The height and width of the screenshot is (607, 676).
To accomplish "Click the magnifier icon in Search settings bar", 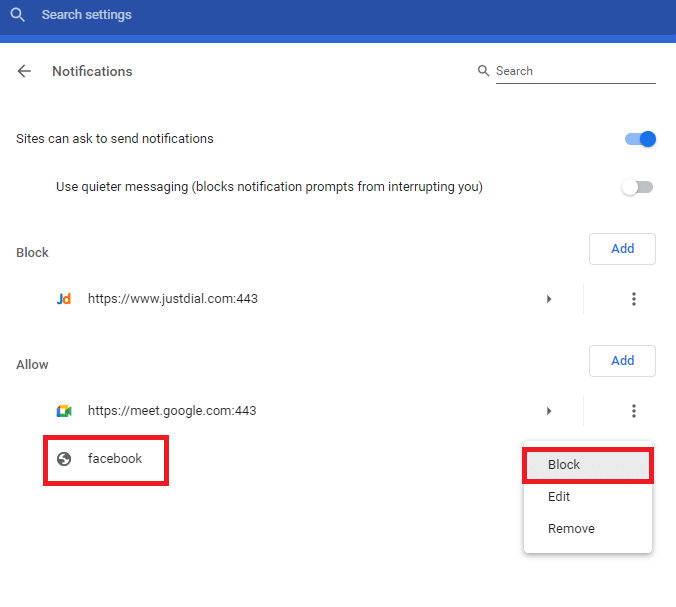I will tap(17, 16).
